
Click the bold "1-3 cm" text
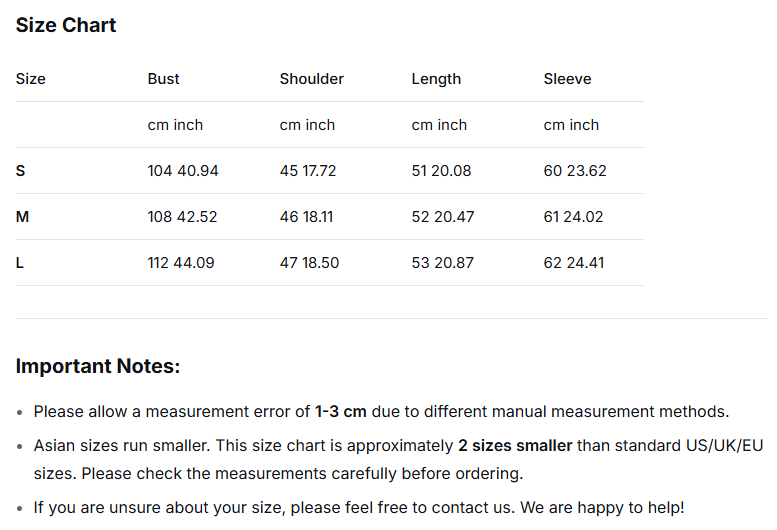[x=341, y=411]
